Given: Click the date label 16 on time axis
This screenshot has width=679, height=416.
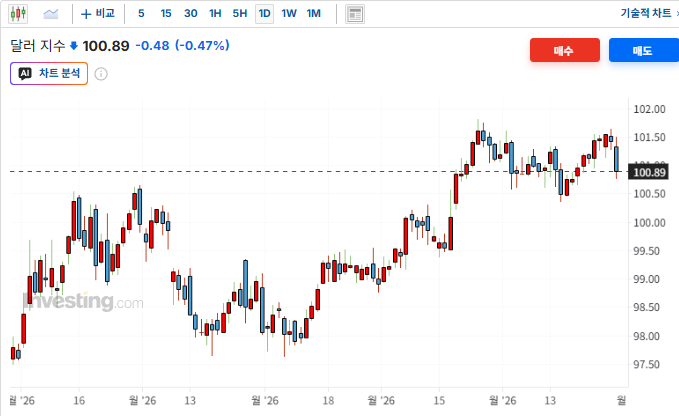Looking at the screenshot, I should [79, 400].
